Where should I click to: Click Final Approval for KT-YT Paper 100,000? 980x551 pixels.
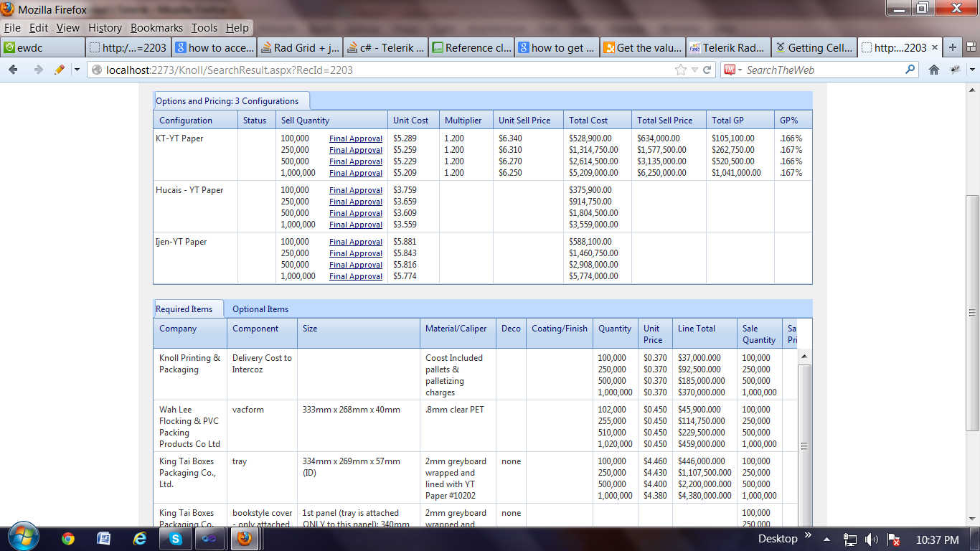[356, 138]
